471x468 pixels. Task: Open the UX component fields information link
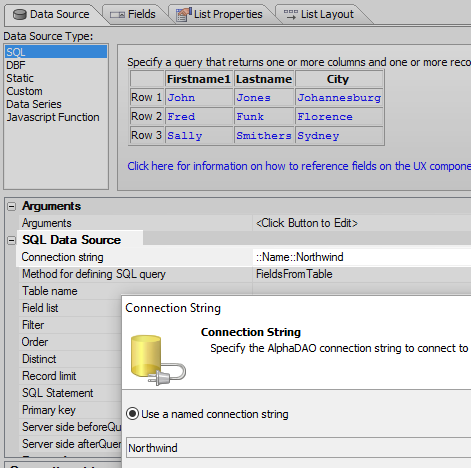(299, 166)
